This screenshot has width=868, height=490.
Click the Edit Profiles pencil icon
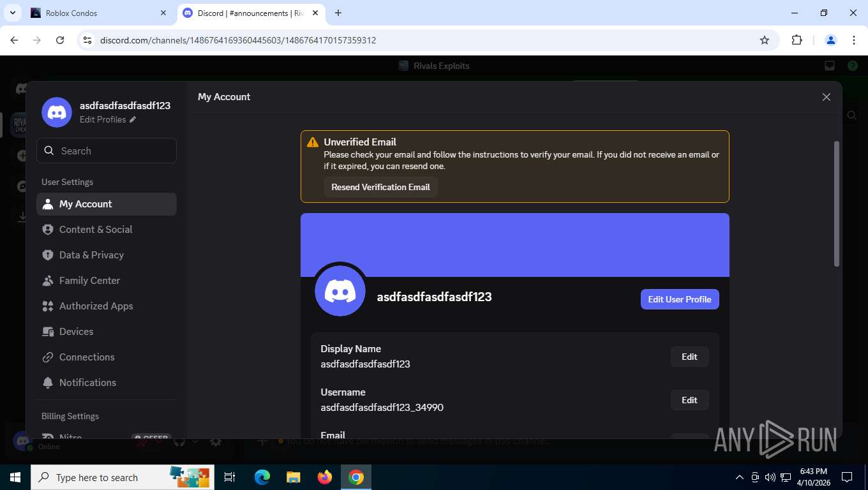(133, 120)
